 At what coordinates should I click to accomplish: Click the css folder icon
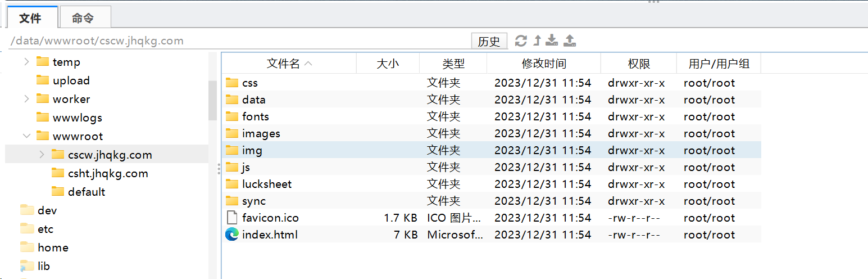coord(232,83)
